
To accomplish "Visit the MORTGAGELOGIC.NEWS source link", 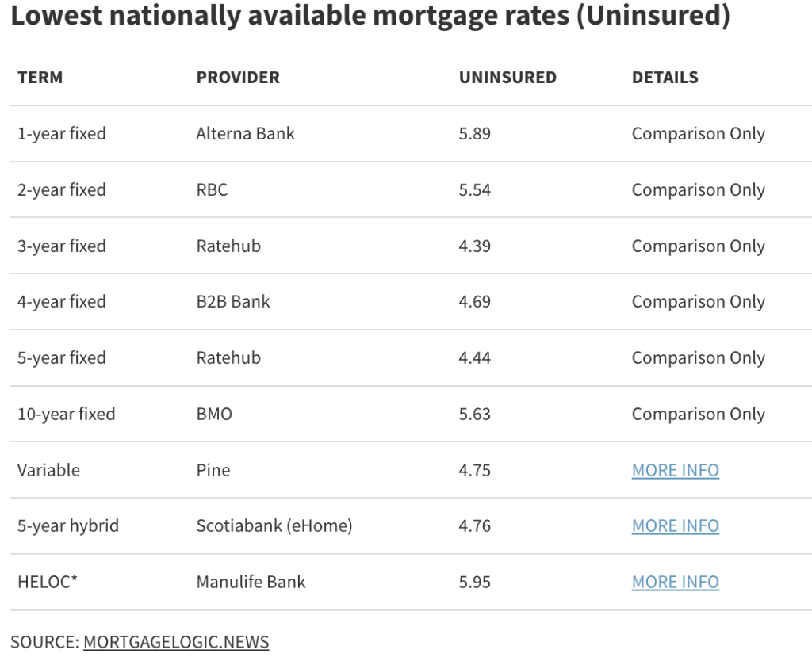I will pos(176,642).
